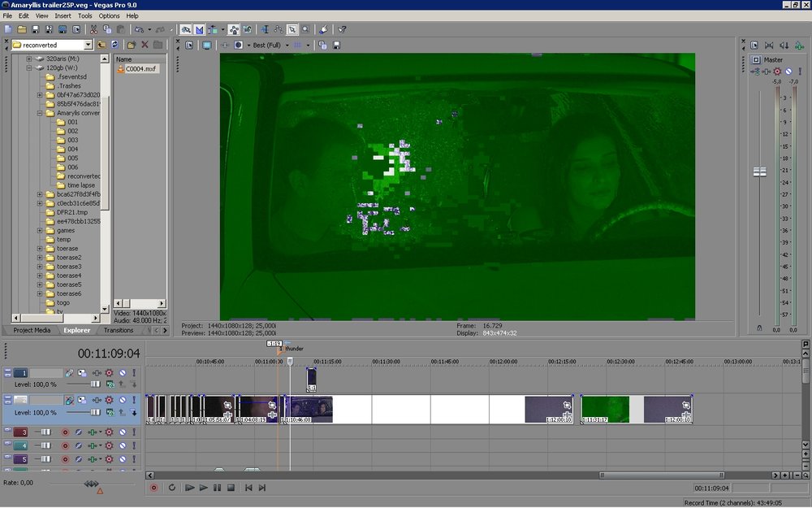Copy snapshot to clipboard in preview
The height and width of the screenshot is (508, 812).
(322, 45)
